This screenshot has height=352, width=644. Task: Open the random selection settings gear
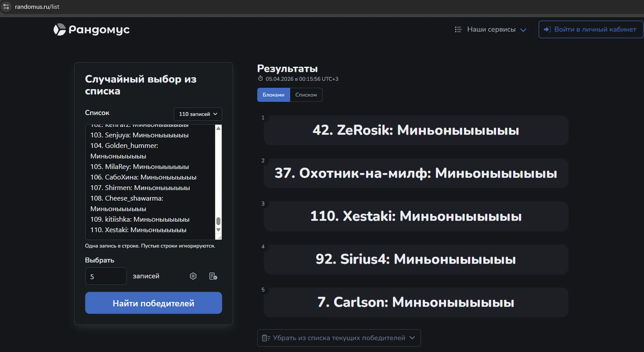click(193, 276)
